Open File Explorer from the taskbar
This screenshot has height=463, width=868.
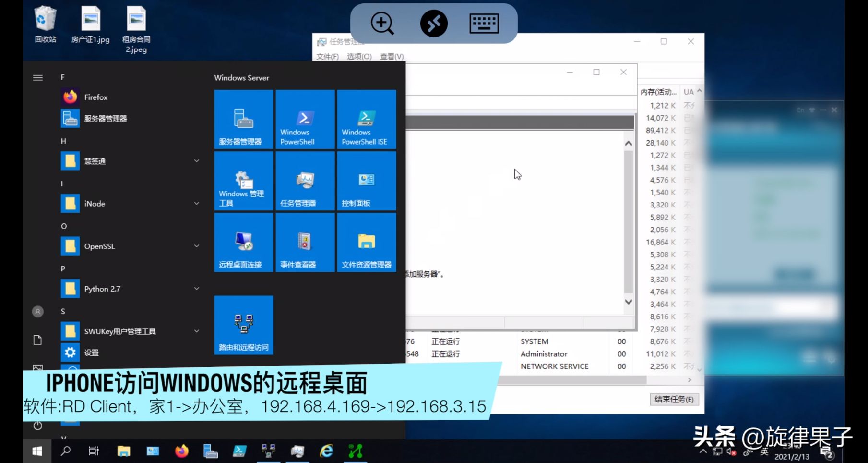124,451
